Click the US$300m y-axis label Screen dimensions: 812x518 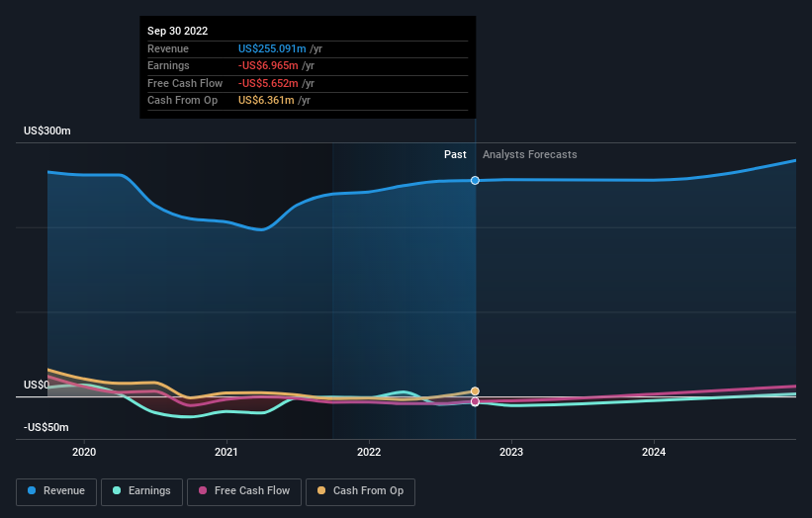pos(47,130)
